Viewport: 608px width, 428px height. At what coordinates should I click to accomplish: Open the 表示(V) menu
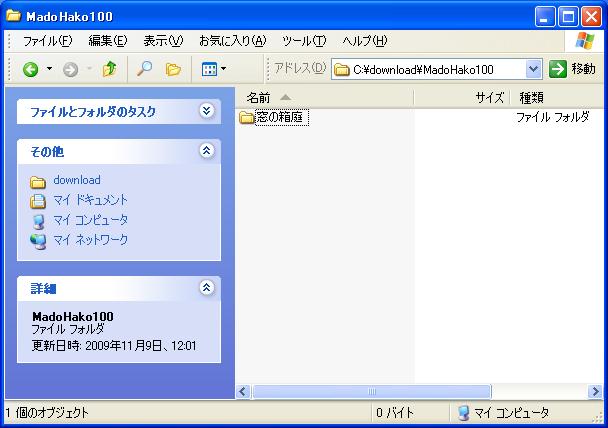click(x=163, y=41)
